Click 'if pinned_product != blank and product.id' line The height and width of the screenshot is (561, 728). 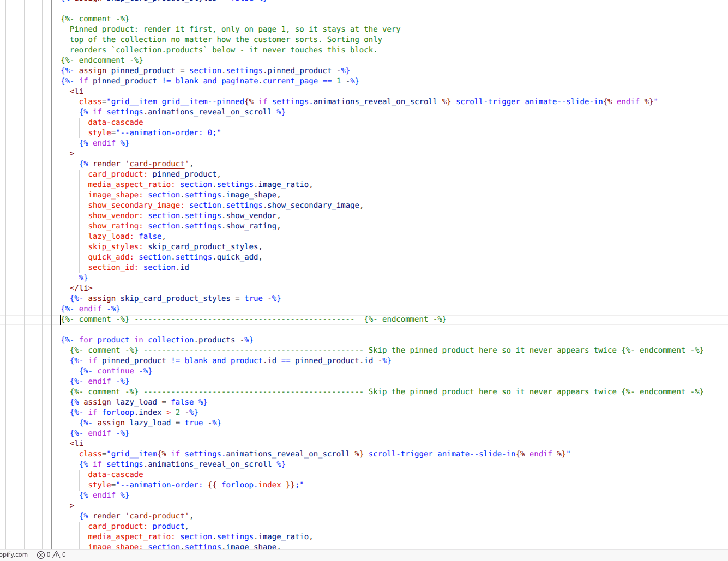pos(230,360)
